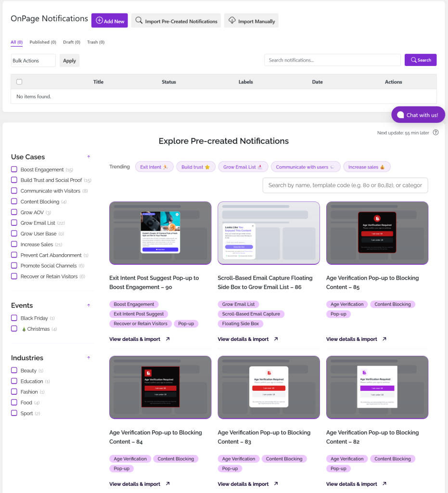448x493 pixels.
Task: Check Communicate with Visitors filter
Action: pyautogui.click(x=14, y=191)
